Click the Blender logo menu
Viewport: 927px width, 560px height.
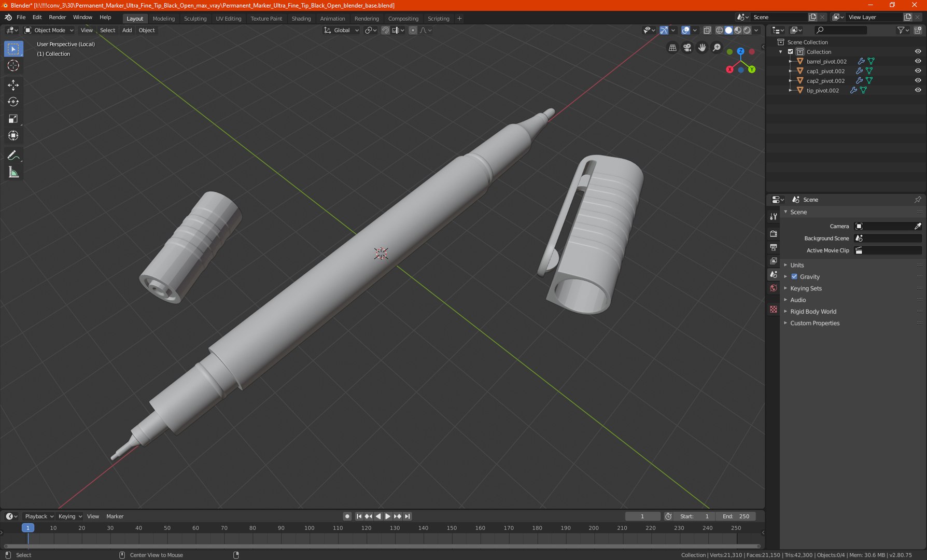pos(8,17)
